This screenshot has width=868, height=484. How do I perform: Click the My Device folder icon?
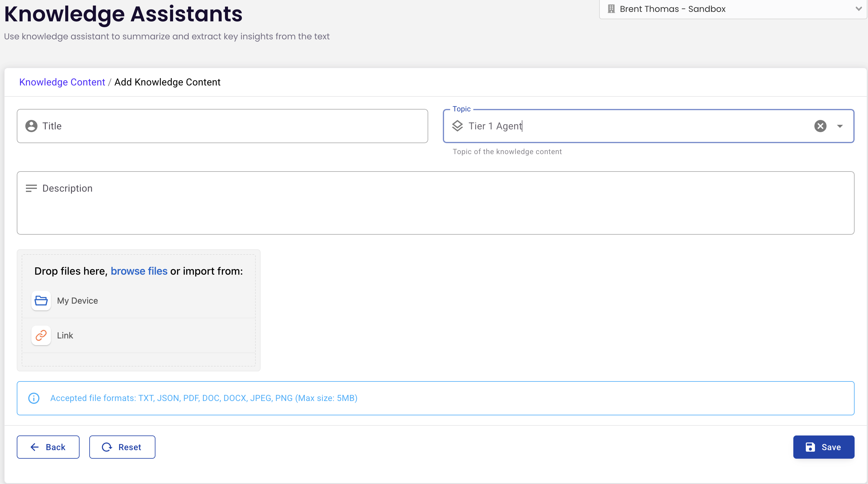point(41,301)
